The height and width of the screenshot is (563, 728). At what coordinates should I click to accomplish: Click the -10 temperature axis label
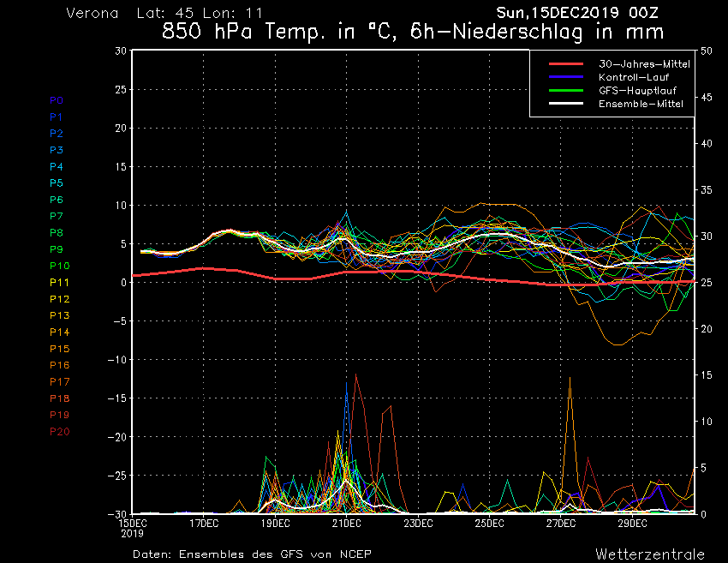coord(117,360)
